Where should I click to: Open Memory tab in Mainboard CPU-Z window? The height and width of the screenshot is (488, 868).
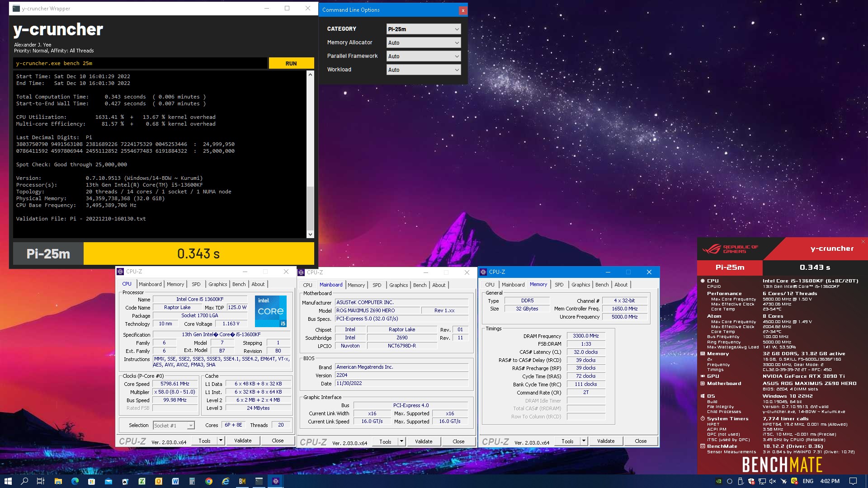pos(356,285)
